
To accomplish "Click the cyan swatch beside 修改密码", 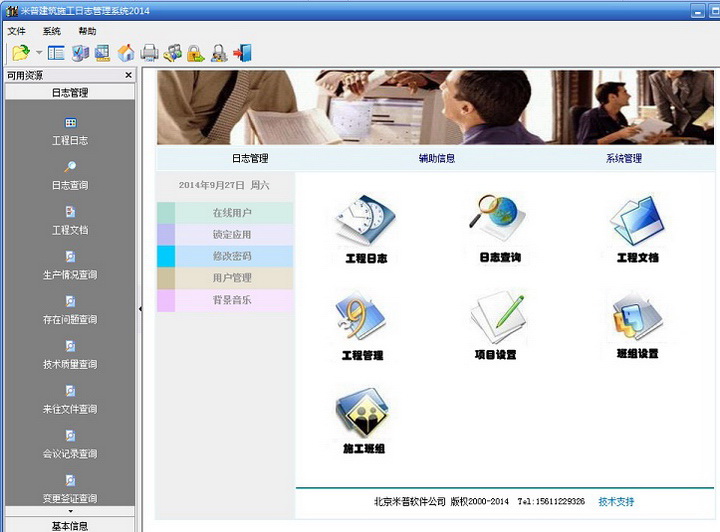I will click(x=166, y=256).
